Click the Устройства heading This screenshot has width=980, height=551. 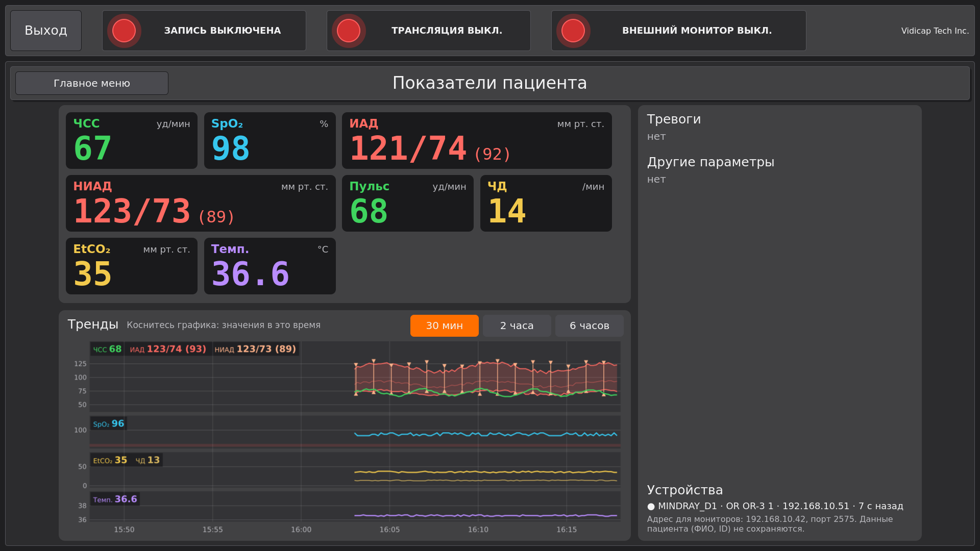tap(685, 490)
